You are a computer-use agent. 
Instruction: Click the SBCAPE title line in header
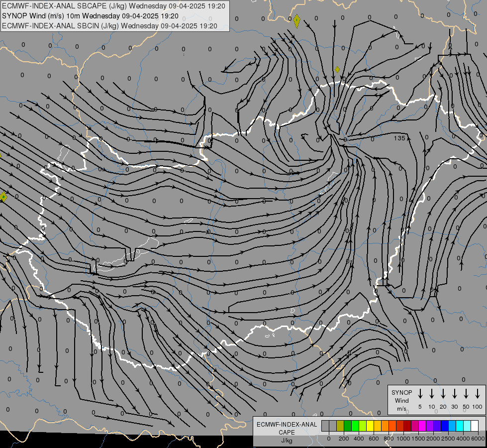click(x=114, y=6)
